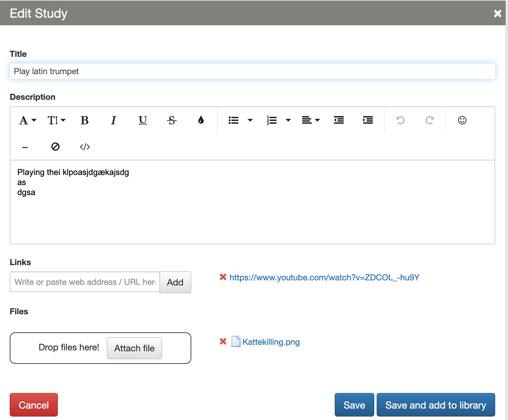Expand the font family A dropdown
This screenshot has height=420, width=508.
coord(28,120)
